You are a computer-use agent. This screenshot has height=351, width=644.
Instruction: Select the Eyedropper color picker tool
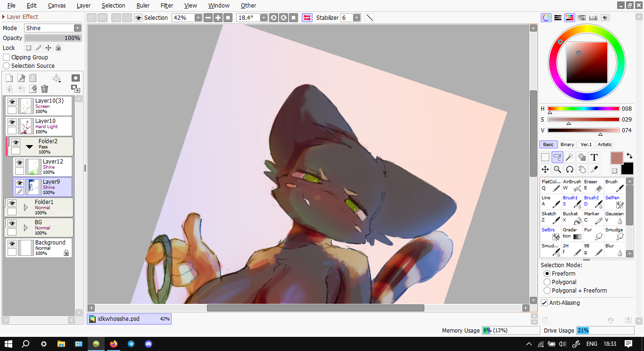(x=594, y=170)
